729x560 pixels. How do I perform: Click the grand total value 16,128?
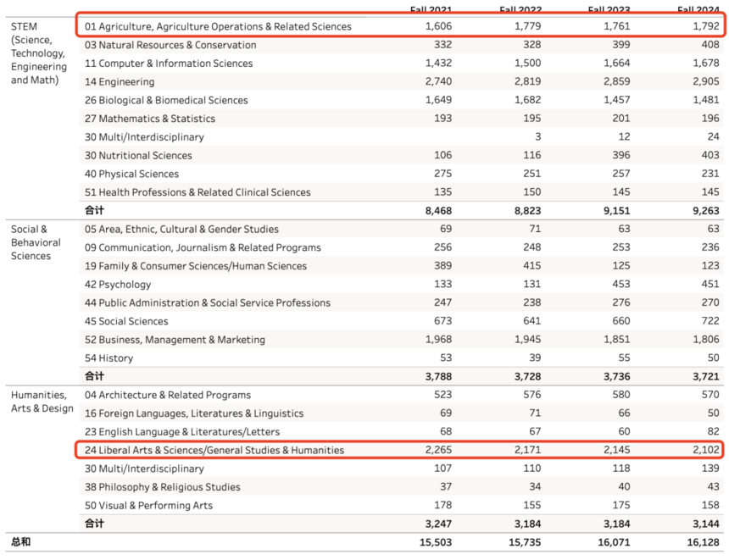(698, 542)
